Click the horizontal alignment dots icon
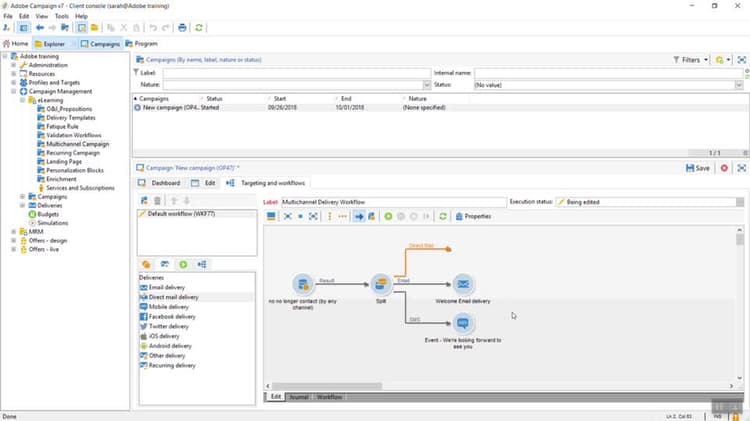Screen dimensions: 750x421 342,217
